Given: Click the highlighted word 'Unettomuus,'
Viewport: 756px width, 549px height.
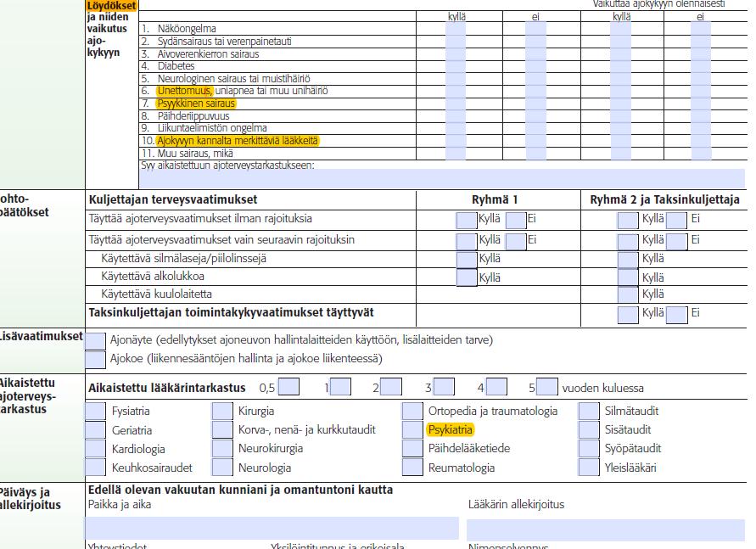Looking at the screenshot, I should click(185, 91).
